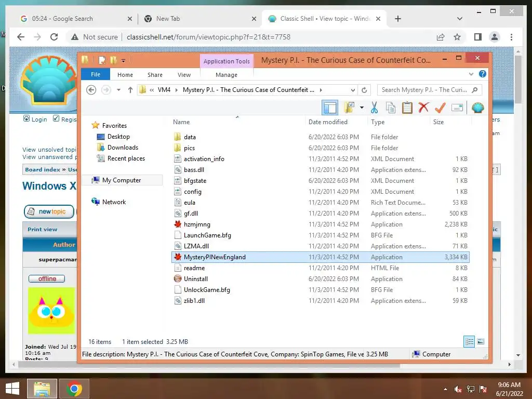Click Chrome icon on taskbar
532x399 pixels.
click(x=74, y=389)
